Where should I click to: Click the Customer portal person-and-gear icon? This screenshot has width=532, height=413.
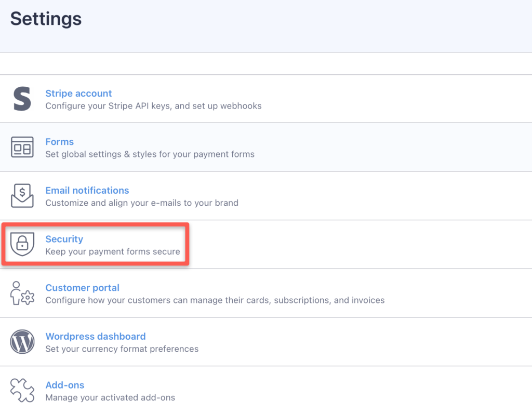(22, 293)
